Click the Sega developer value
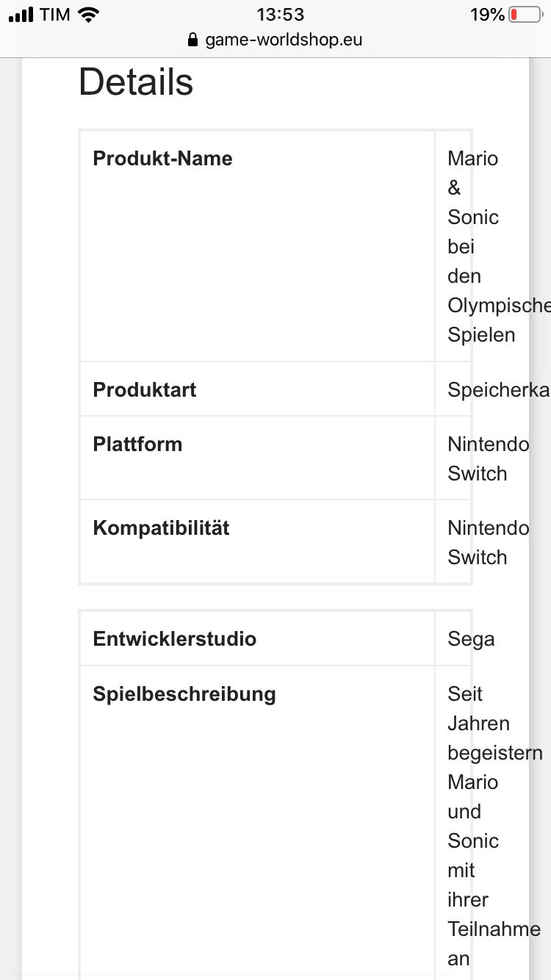Image resolution: width=551 pixels, height=980 pixels. tap(471, 639)
